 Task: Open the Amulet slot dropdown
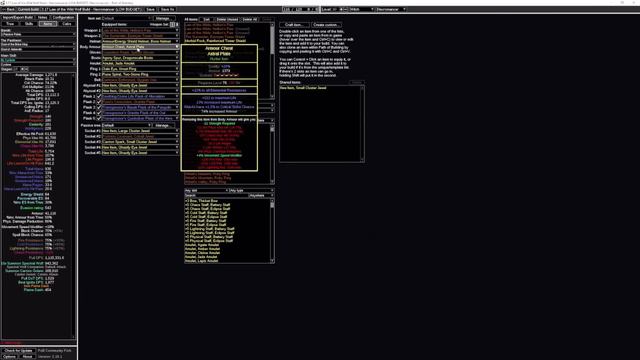(x=140, y=63)
